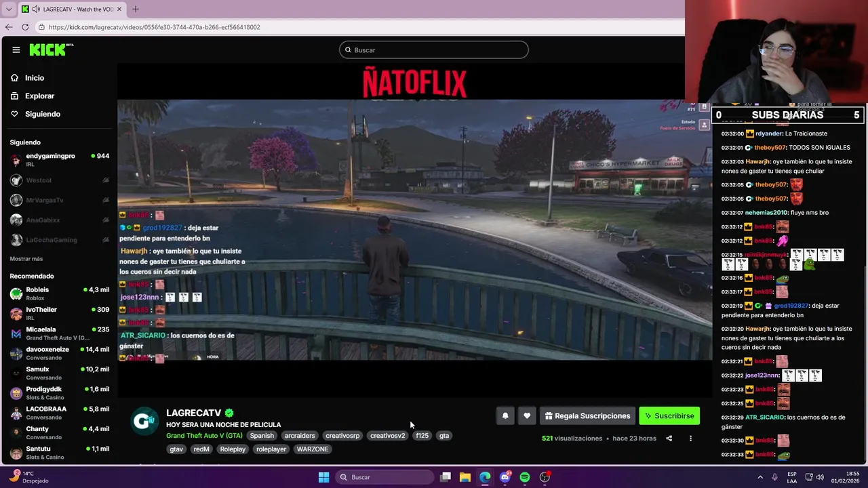Select the arcraiders tag
868x488 pixels.
(300, 436)
